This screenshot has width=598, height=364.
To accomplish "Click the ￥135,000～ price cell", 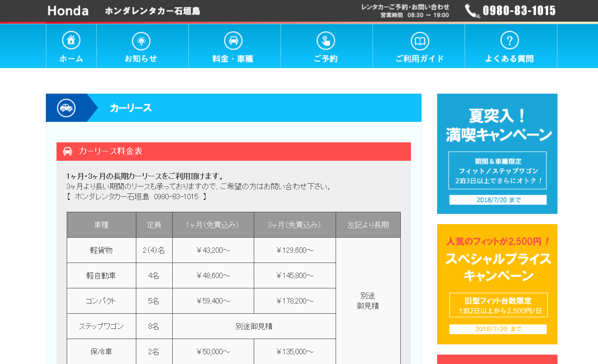I will [295, 352].
